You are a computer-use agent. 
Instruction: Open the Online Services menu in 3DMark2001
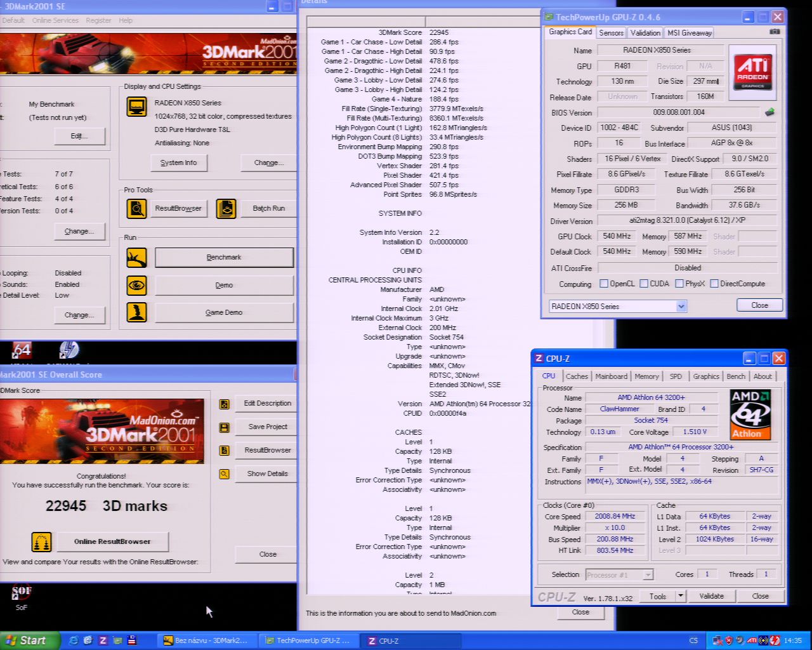coord(55,20)
